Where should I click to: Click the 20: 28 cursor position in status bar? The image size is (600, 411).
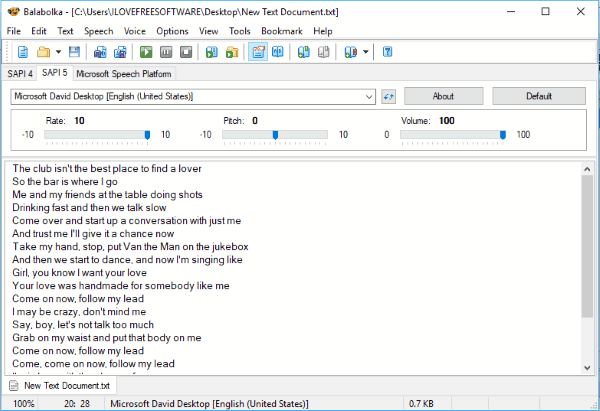tap(77, 404)
